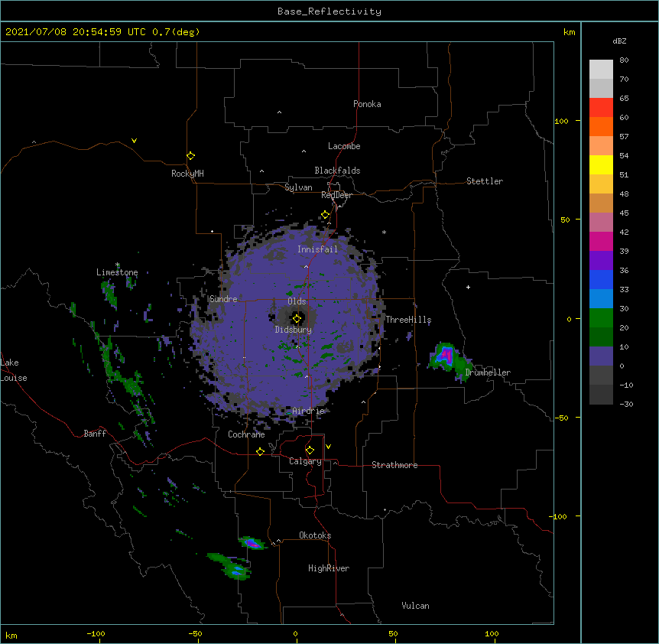Image resolution: width=659 pixels, height=644 pixels.
Task: Click the Didsbury city label
Action: pyautogui.click(x=293, y=330)
